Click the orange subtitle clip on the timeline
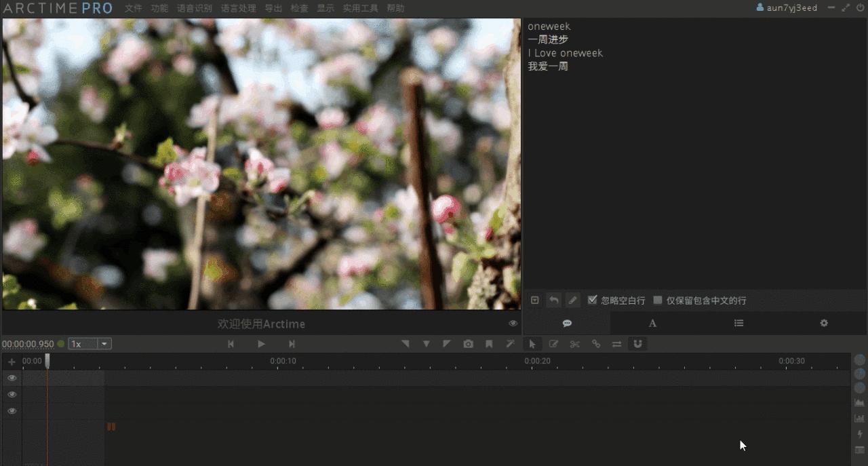Viewport: 868px width, 466px height. (111, 427)
